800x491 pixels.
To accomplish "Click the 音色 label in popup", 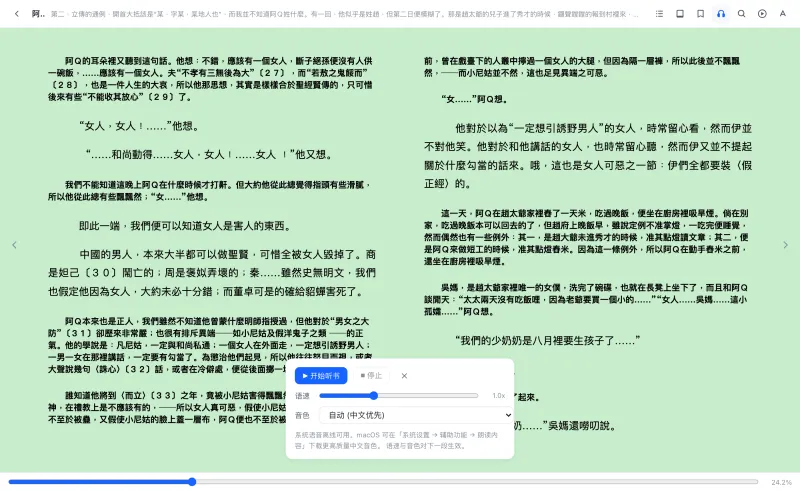I will (302, 415).
